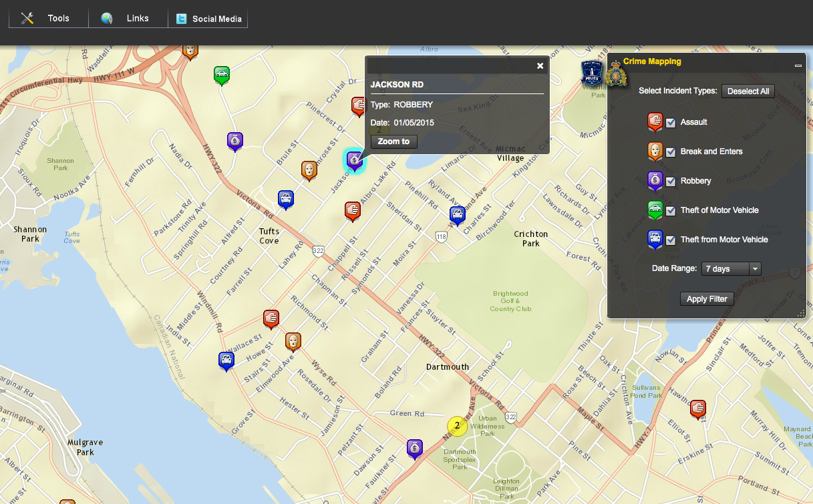
Task: Open the Date Range 7 days dropdown
Action: [731, 269]
